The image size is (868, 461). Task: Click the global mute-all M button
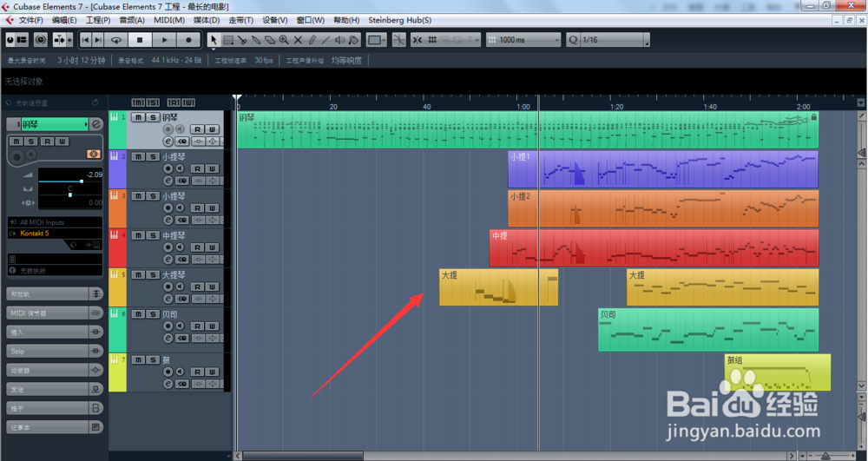coord(138,102)
